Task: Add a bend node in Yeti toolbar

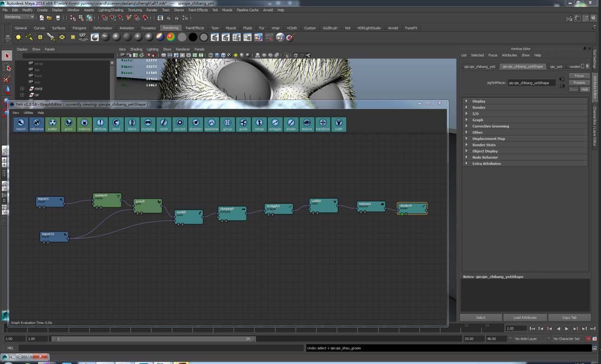Action: (x=116, y=124)
